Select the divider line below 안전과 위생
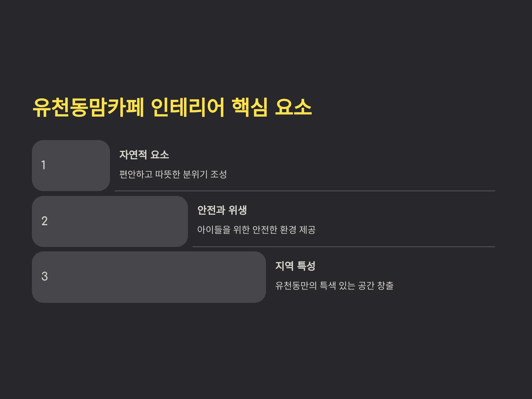 [344, 247]
